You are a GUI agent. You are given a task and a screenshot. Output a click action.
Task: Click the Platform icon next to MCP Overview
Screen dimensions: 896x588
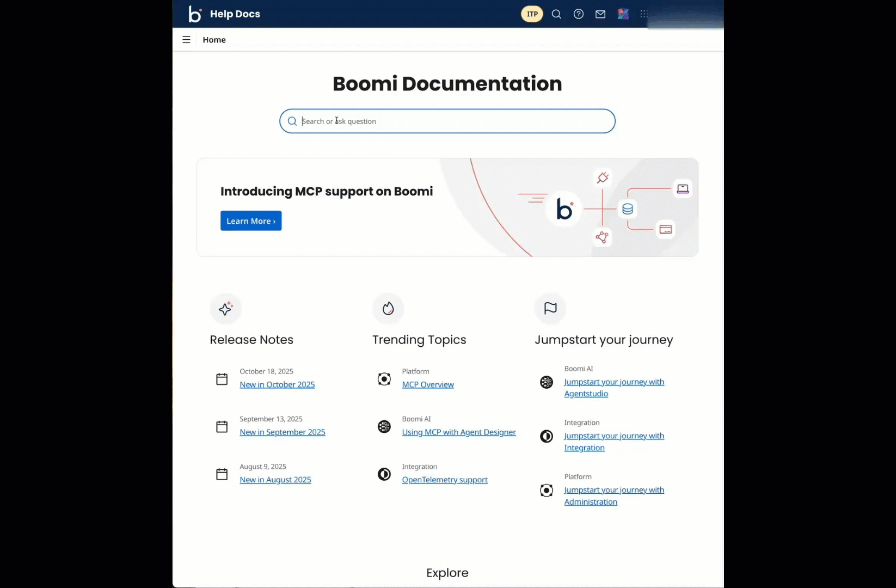point(384,379)
